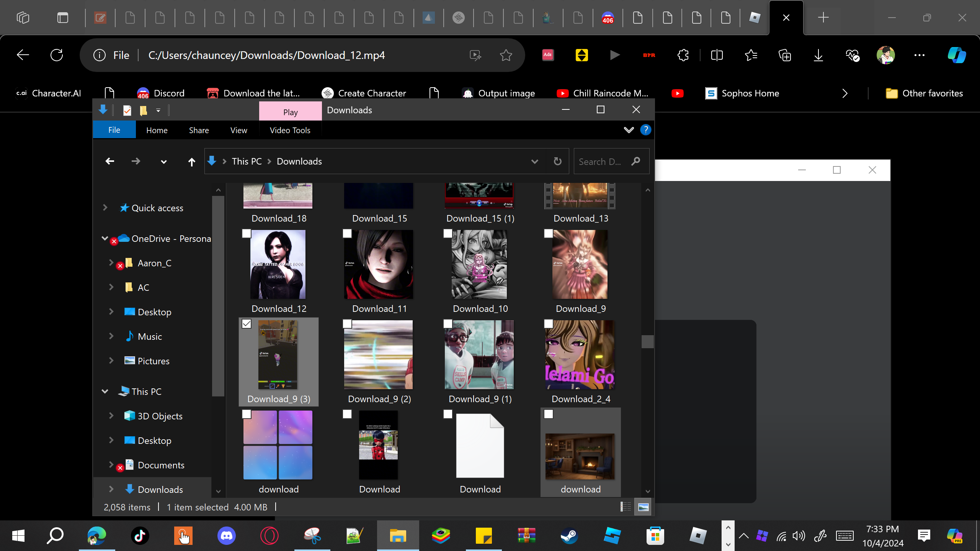Open the Favorites list icon in Edge
Image resolution: width=980 pixels, height=551 pixels.
pos(751,55)
